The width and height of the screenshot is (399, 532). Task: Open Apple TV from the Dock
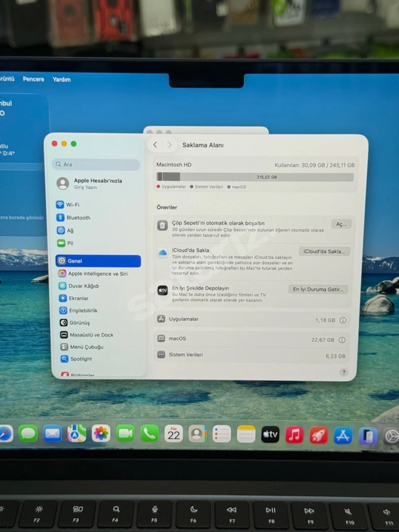coord(270,434)
